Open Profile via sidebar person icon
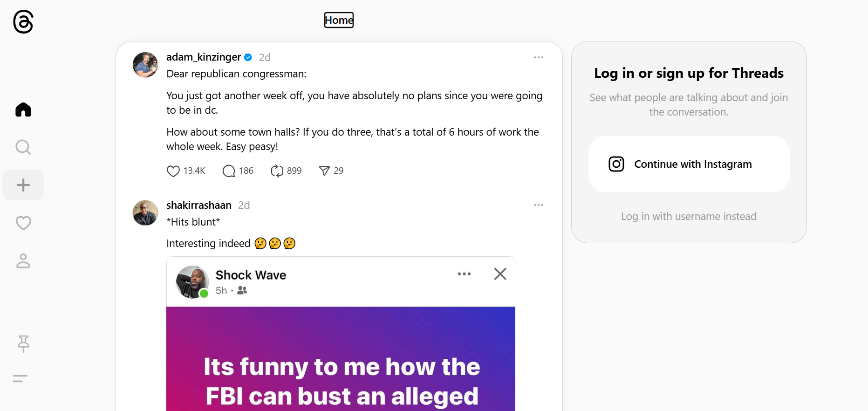868x411 pixels. pyautogui.click(x=23, y=260)
